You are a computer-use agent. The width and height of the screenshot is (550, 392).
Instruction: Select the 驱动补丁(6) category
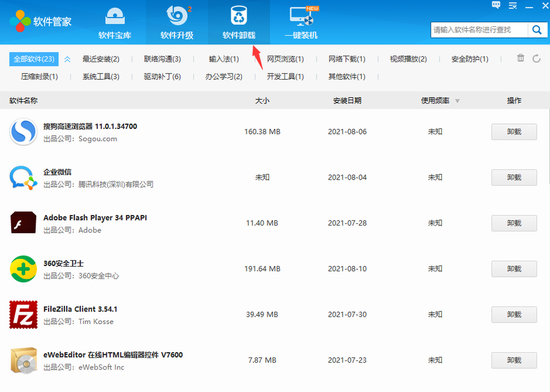point(162,77)
